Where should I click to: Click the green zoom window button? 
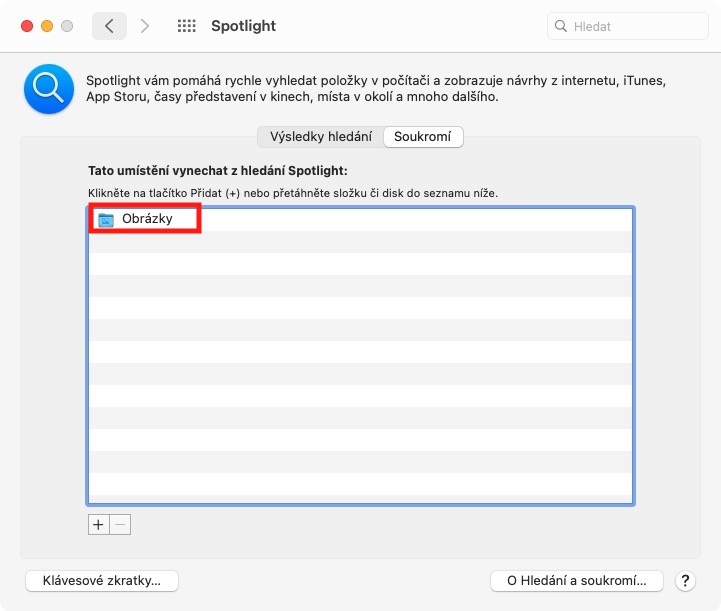click(66, 26)
